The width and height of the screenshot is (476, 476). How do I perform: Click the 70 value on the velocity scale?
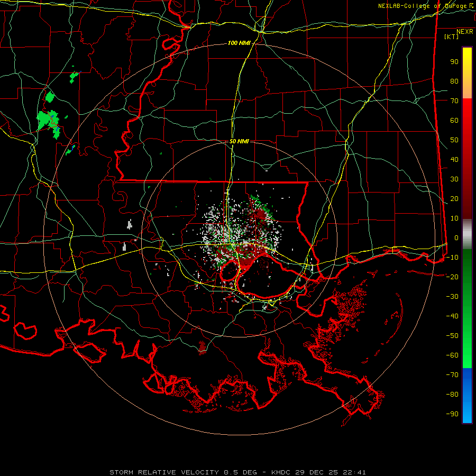(454, 101)
